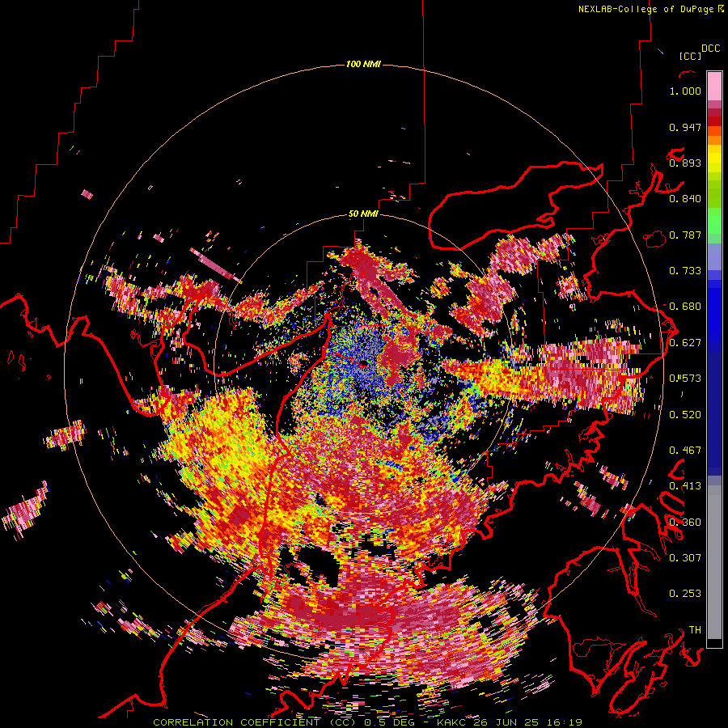Click the 50 NMI range ring label

pyautogui.click(x=363, y=214)
